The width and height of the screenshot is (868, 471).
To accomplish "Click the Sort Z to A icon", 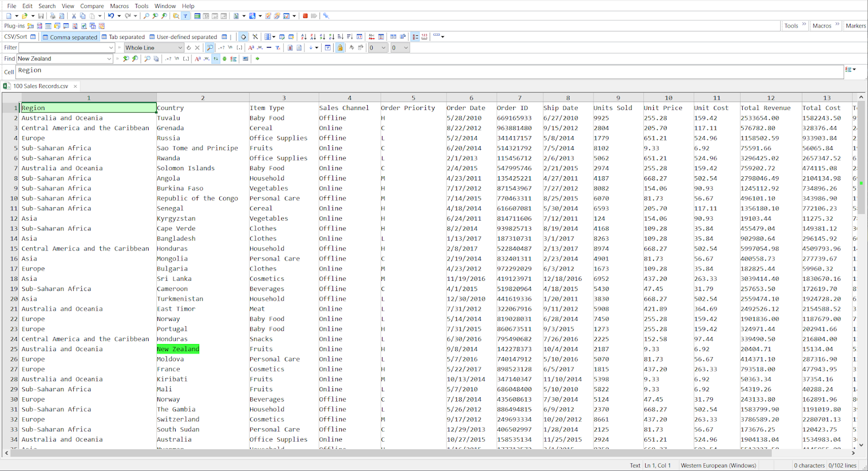I will tap(313, 37).
